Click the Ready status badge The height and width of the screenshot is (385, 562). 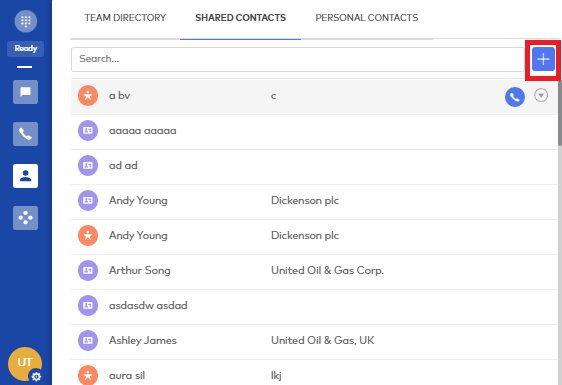(x=25, y=48)
